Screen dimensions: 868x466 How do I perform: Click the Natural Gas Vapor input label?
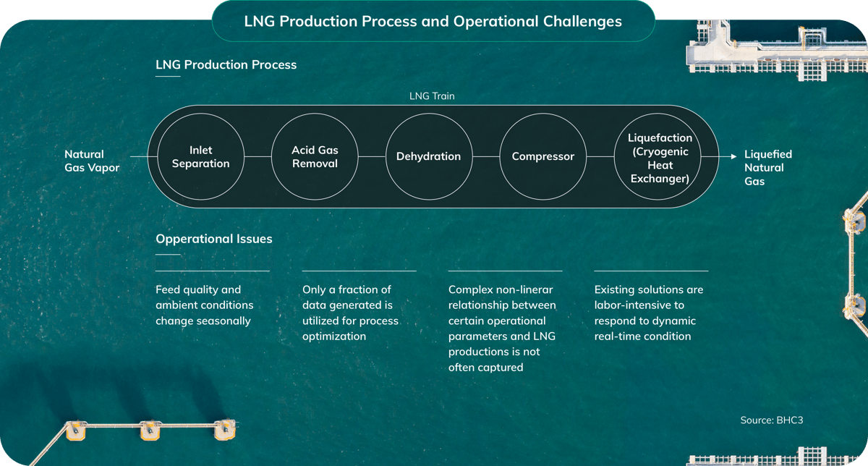point(92,161)
